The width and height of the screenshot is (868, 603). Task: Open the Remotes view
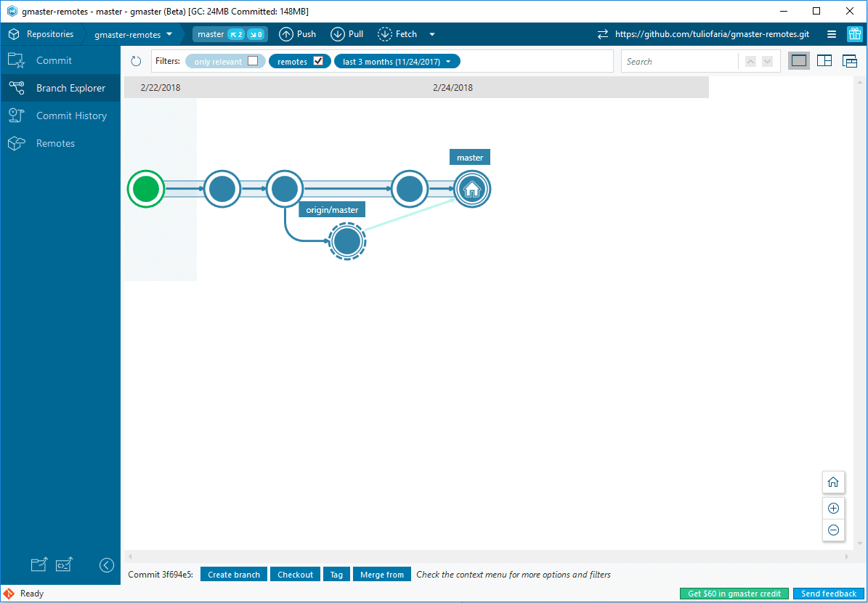click(x=60, y=143)
